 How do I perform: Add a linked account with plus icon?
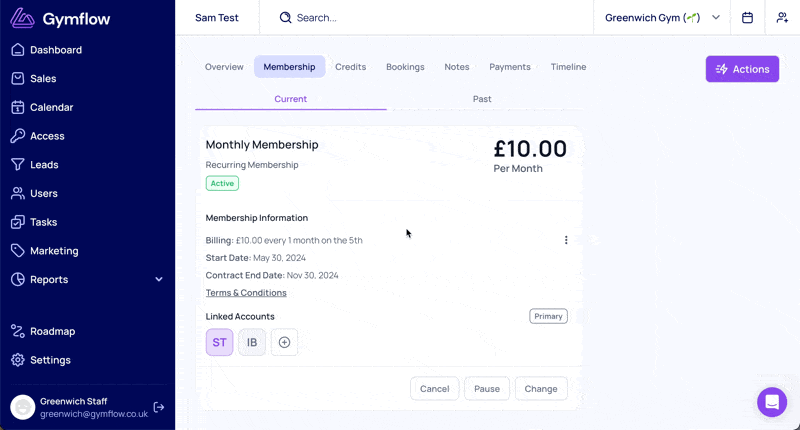284,343
